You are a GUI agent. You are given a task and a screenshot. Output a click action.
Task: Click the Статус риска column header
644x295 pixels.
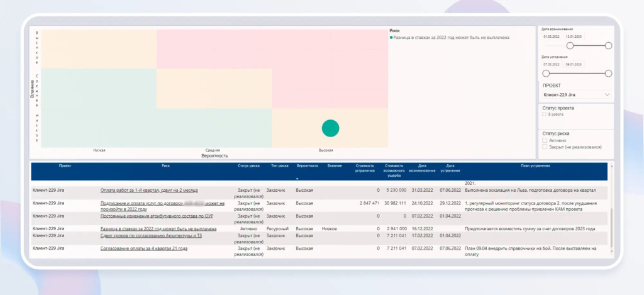tap(248, 165)
